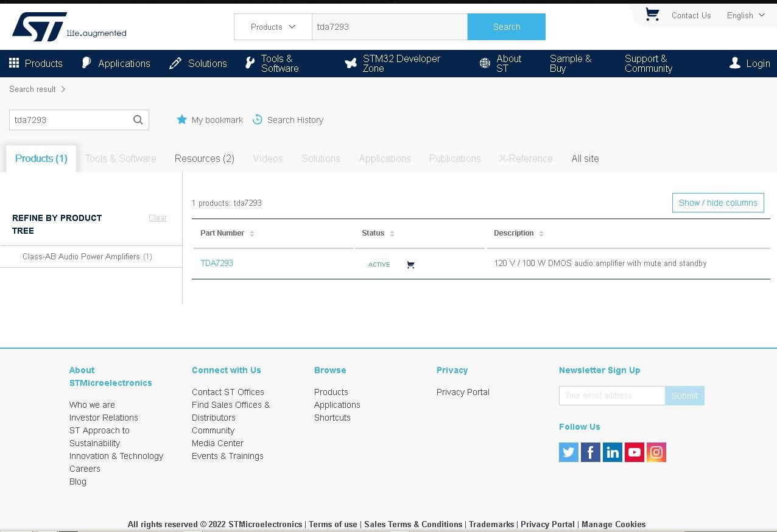This screenshot has height=532, width=777.
Task: Click the Products grid icon in navigation bar
Action: [14, 63]
